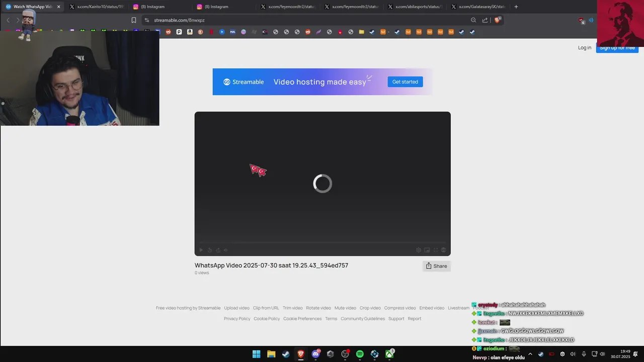Click the Streamable logo icon in player controls
Viewport: 644px width, 362px height.
click(443, 250)
